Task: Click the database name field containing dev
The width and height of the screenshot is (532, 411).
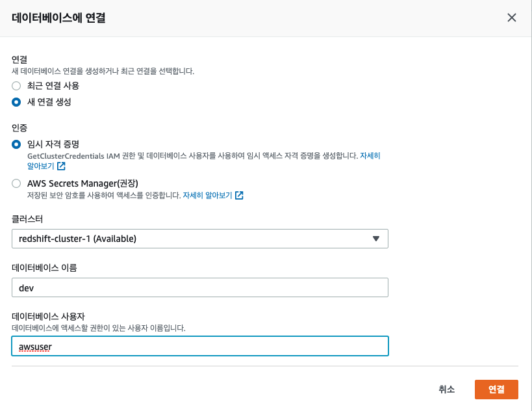Action: [200, 287]
